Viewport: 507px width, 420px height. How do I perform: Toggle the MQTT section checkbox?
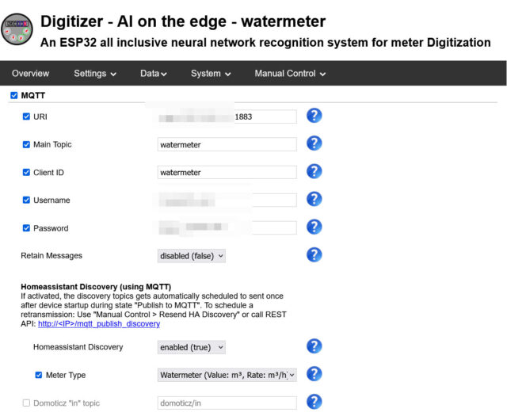point(13,96)
